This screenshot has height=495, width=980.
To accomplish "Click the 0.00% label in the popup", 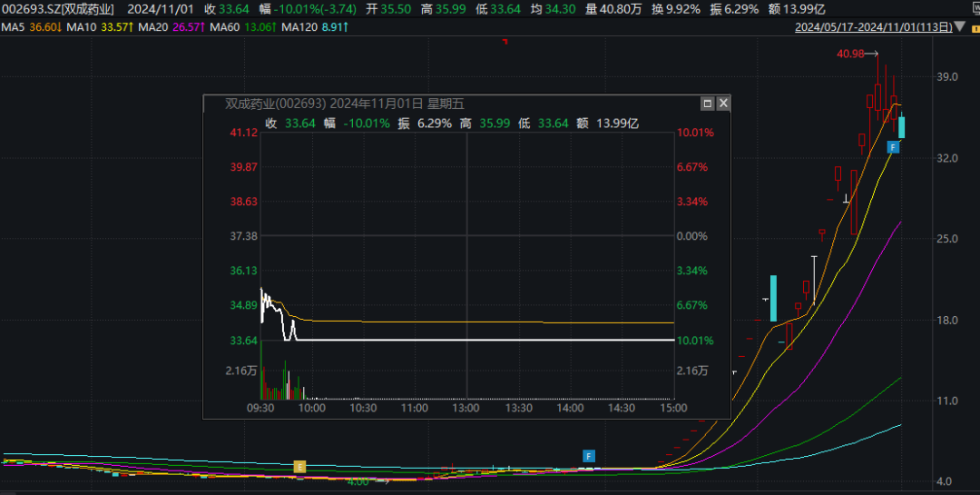I will pos(692,236).
